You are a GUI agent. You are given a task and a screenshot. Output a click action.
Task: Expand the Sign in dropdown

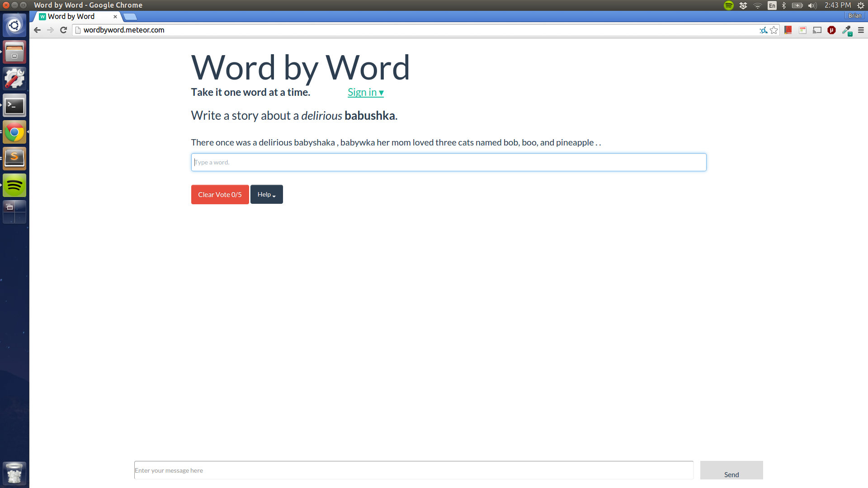click(x=365, y=92)
